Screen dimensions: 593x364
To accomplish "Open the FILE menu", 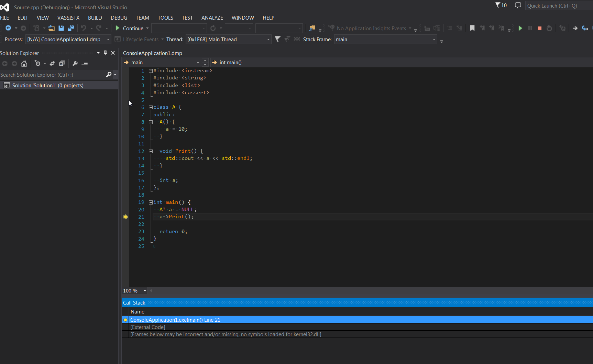I will pyautogui.click(x=5, y=18).
